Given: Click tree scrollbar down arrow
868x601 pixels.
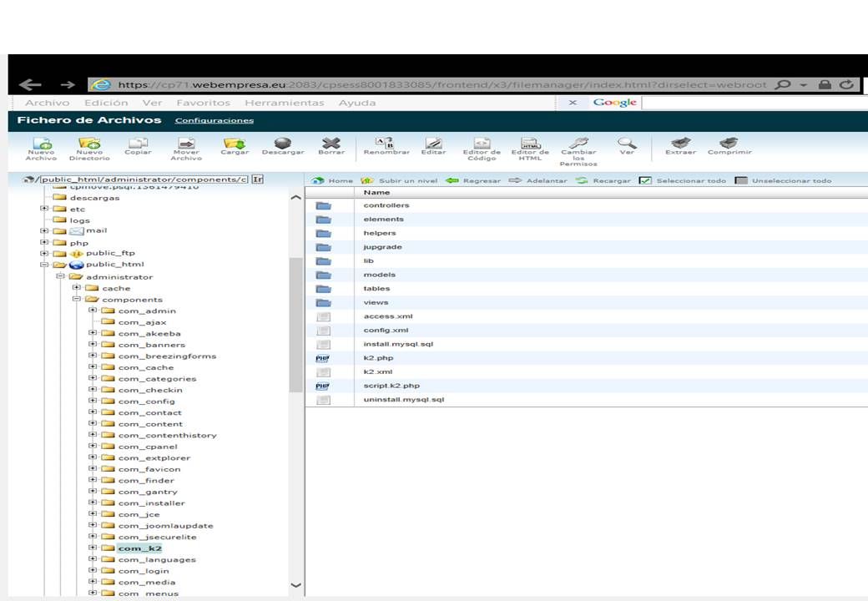Looking at the screenshot, I should tap(296, 585).
